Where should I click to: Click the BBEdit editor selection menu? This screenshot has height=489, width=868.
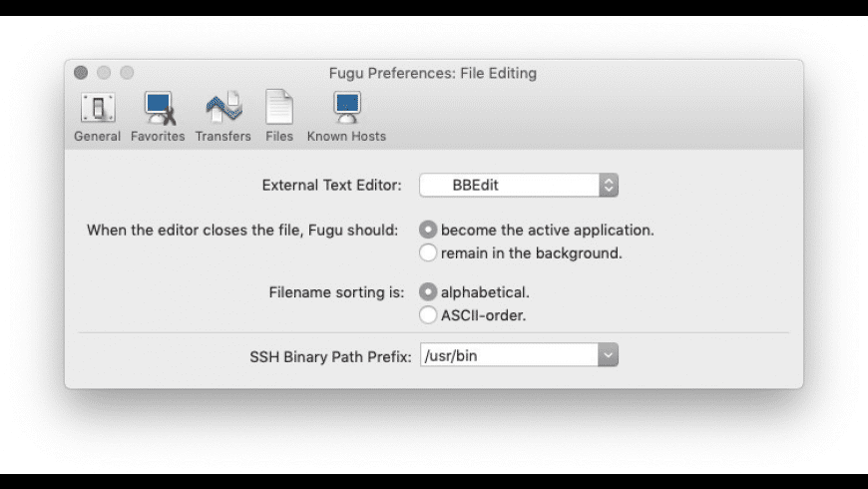(519, 185)
